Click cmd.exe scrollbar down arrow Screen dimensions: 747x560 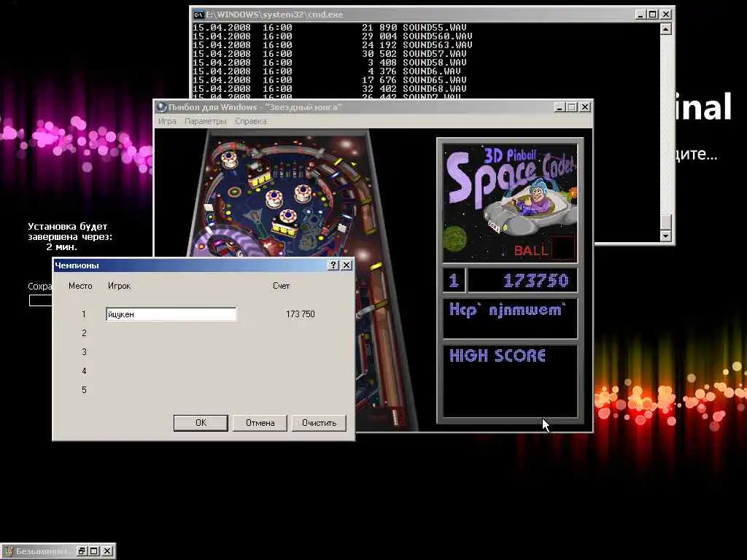click(x=665, y=236)
